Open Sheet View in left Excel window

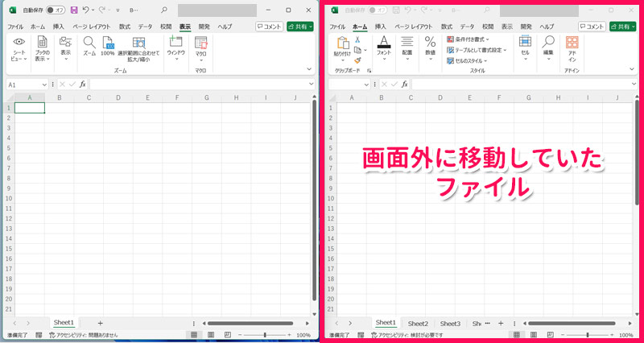pos(19,49)
